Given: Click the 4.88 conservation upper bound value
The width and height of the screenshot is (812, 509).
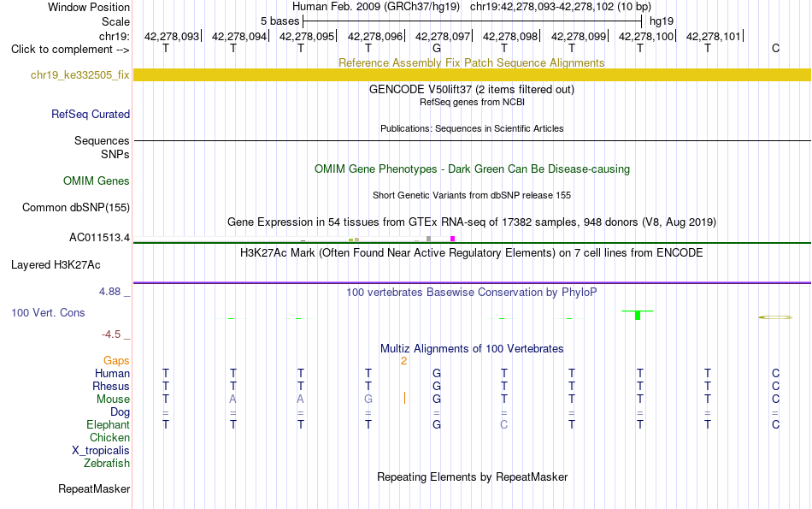Looking at the screenshot, I should [x=109, y=292].
